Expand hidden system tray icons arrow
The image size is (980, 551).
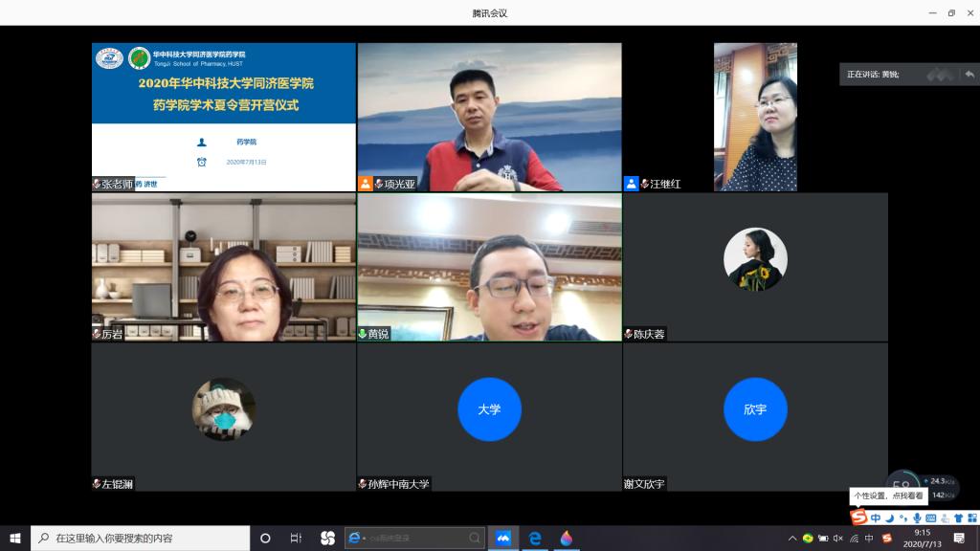coord(791,539)
